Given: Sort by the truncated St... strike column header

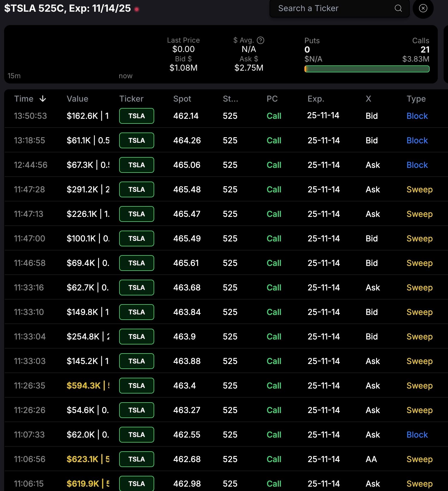Looking at the screenshot, I should pyautogui.click(x=230, y=99).
